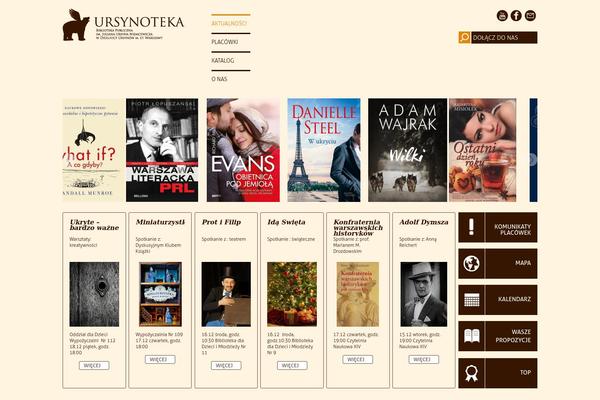Click the Dołącz do nas field
Image resolution: width=600 pixels, height=400 pixels.
(x=504, y=38)
